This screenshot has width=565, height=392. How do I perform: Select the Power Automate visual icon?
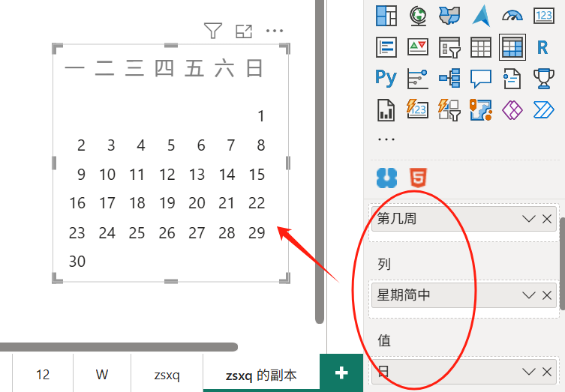[544, 109]
